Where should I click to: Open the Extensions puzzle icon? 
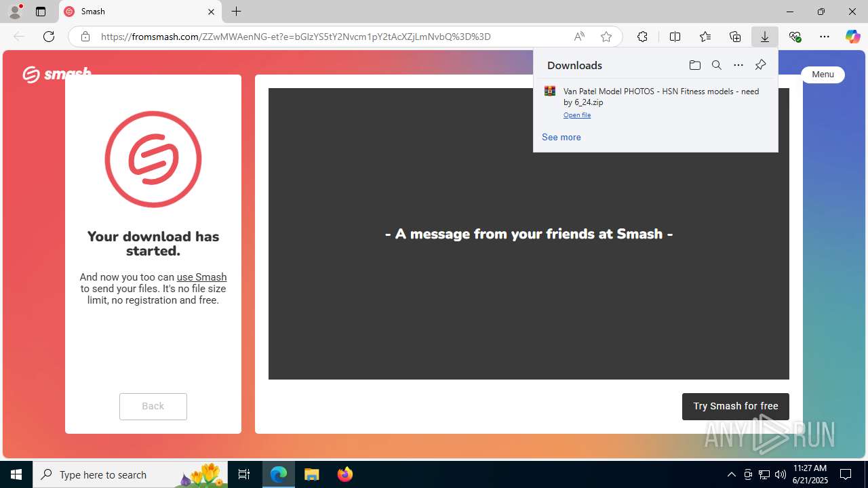click(642, 37)
